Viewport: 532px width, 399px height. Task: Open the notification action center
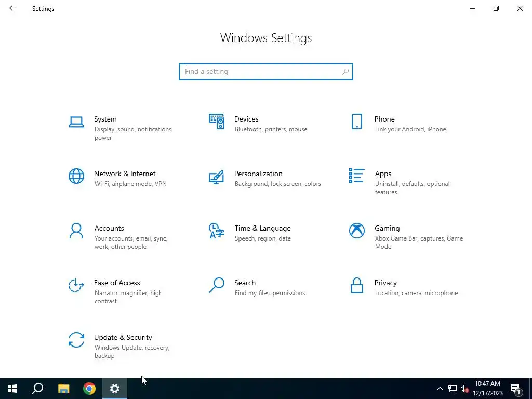point(516,389)
